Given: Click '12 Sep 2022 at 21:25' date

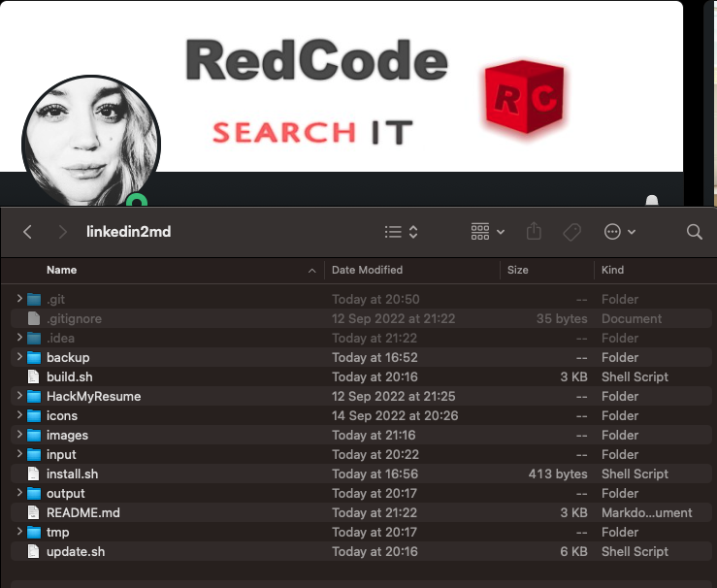Looking at the screenshot, I should 394,397.
